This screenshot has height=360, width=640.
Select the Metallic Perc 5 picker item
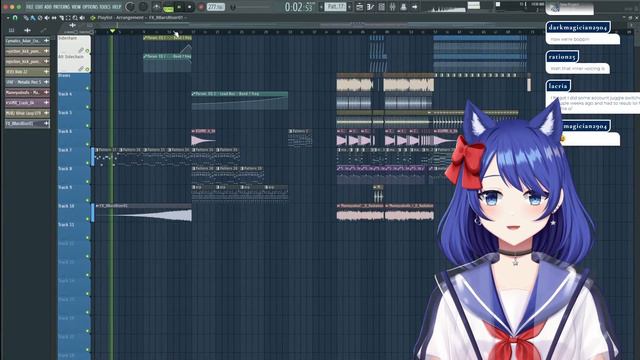pyautogui.click(x=27, y=82)
